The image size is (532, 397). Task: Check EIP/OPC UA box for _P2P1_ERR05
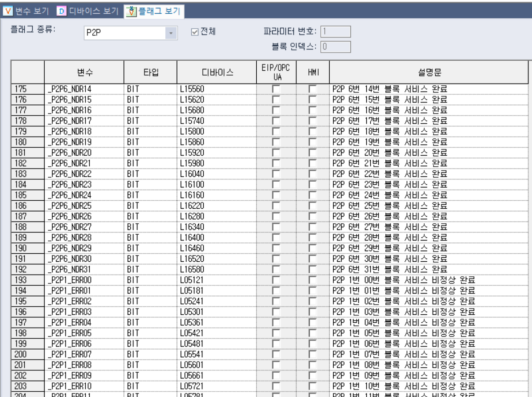point(276,333)
